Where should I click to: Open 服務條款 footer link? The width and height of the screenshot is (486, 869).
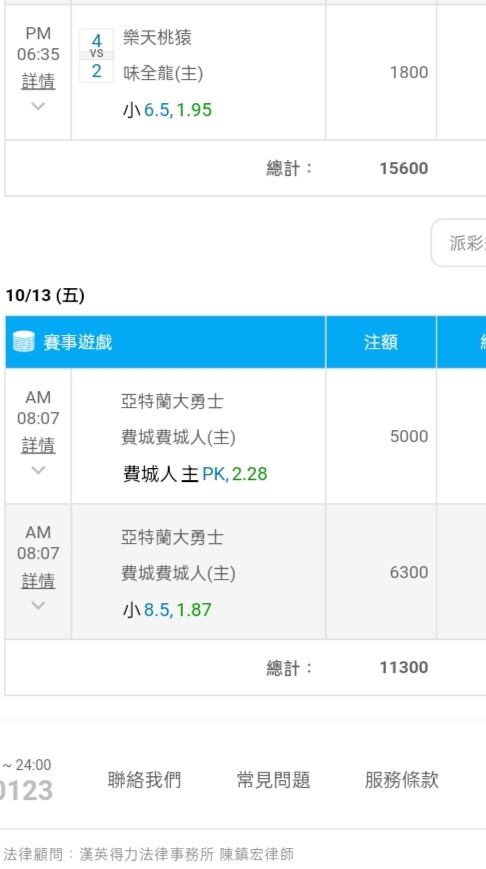click(402, 780)
